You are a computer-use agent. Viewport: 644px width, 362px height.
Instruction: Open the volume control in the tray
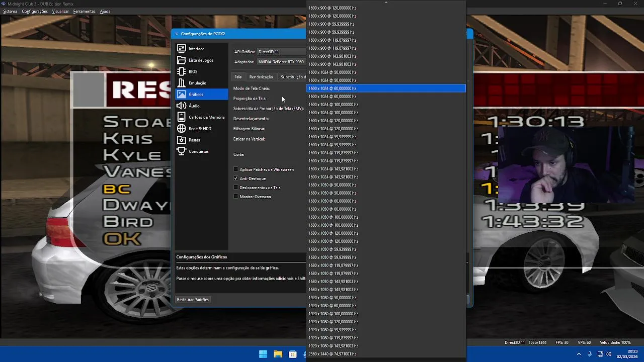(608, 354)
